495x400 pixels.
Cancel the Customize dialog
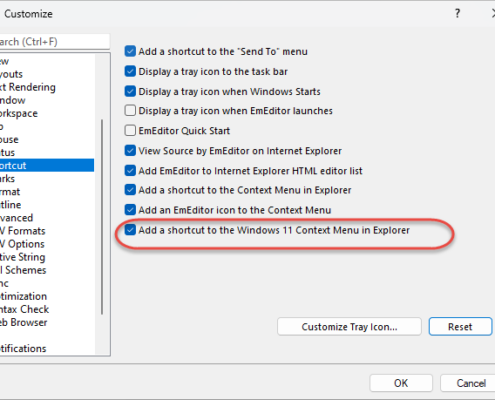tap(468, 383)
